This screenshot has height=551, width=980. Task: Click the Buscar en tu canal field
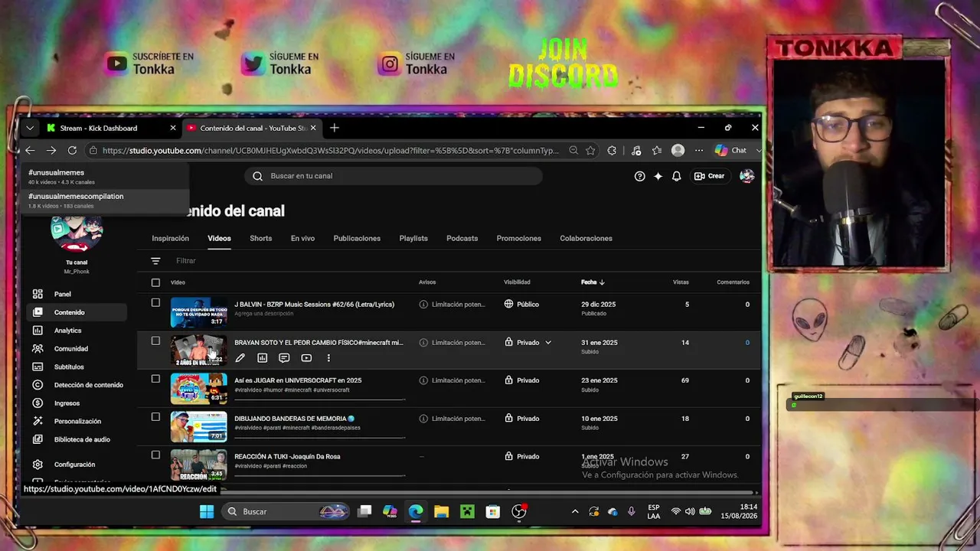point(394,176)
